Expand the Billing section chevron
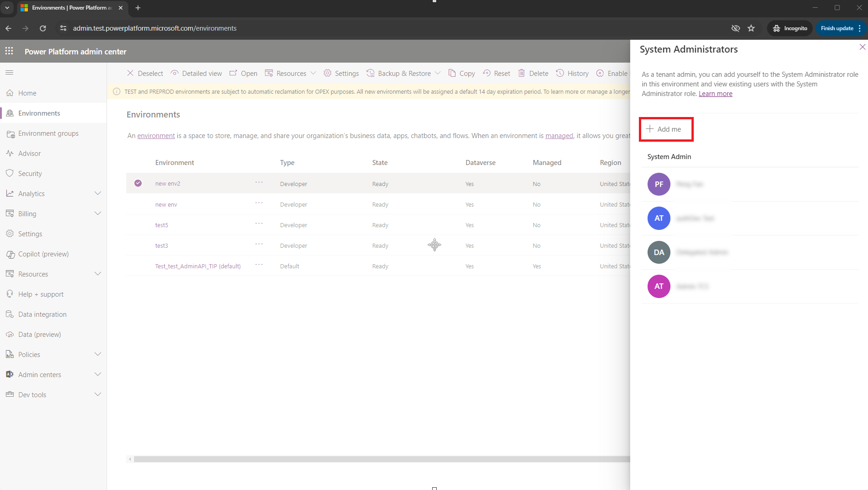868x490 pixels. [97, 213]
